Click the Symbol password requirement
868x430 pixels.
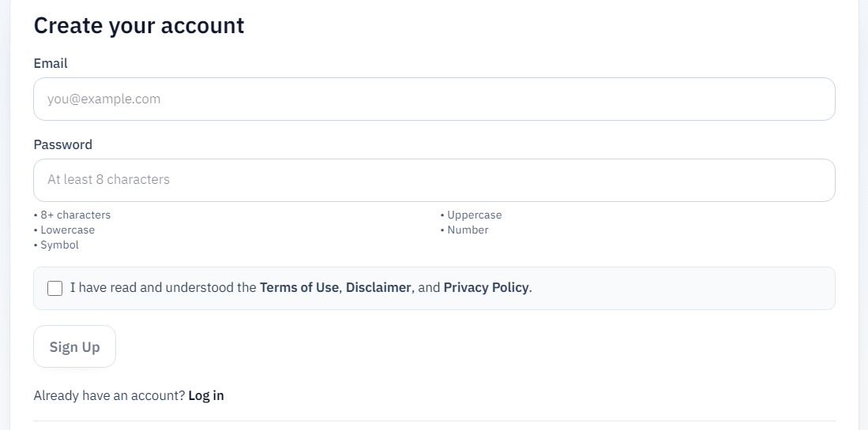pos(59,245)
